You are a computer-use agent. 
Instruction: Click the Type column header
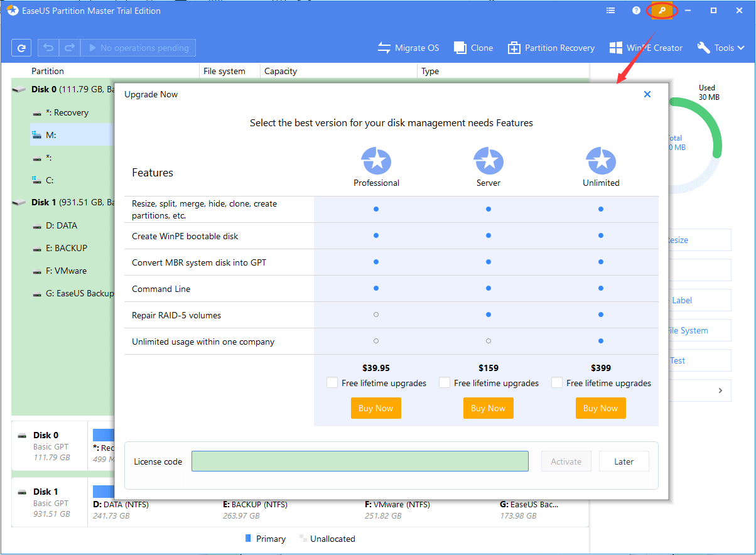click(x=430, y=71)
